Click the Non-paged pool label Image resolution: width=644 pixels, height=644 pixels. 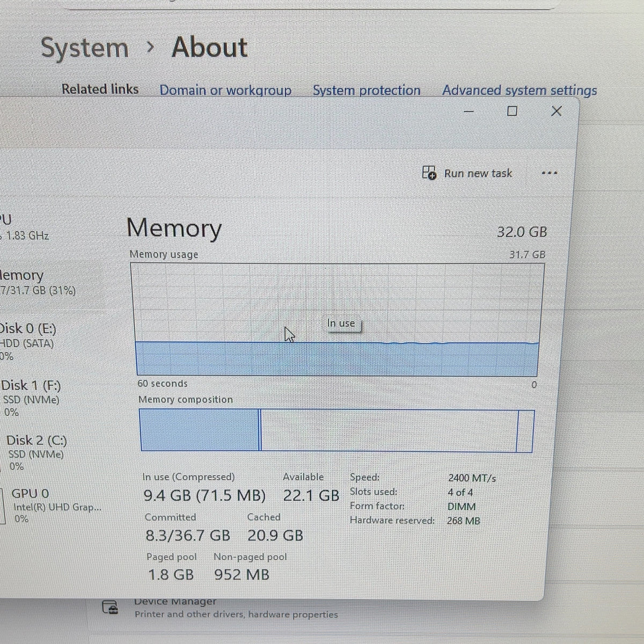pos(251,557)
